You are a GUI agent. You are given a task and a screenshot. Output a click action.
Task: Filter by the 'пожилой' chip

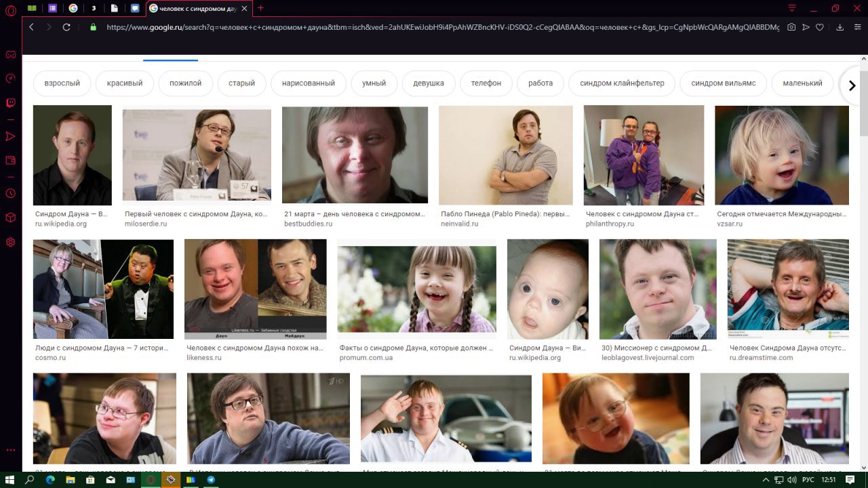coord(186,83)
